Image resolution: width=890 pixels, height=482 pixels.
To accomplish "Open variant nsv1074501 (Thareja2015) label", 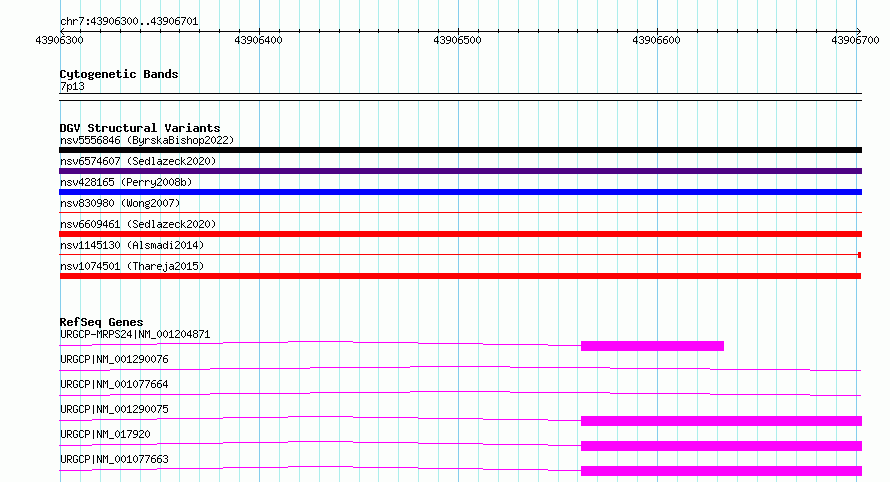I will (x=132, y=266).
